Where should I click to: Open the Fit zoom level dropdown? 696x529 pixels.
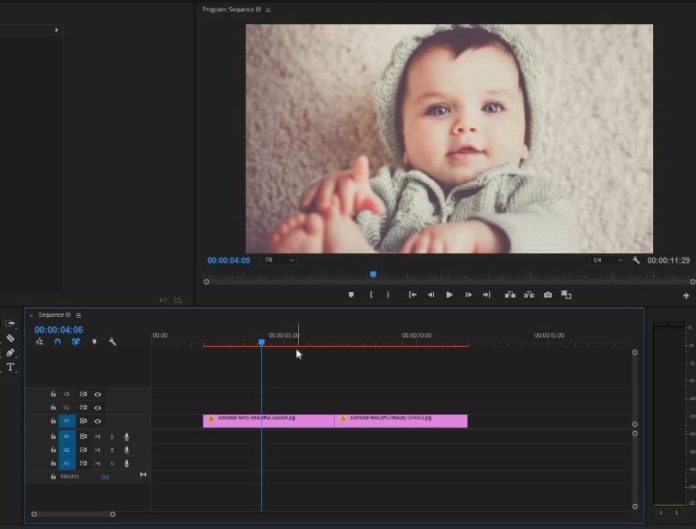coord(280,260)
